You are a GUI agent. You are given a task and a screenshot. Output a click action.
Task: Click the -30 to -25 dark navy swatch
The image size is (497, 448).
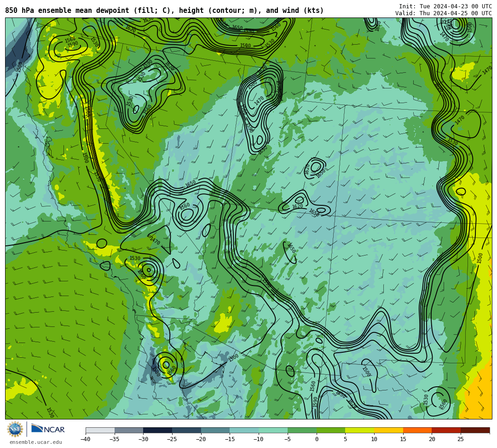[x=158, y=430]
